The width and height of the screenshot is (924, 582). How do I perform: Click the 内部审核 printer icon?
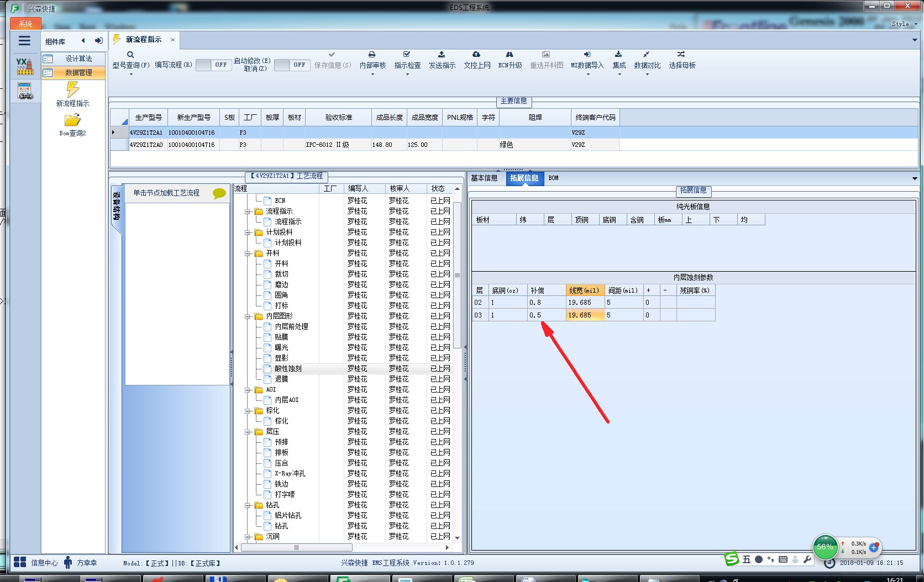tap(372, 55)
